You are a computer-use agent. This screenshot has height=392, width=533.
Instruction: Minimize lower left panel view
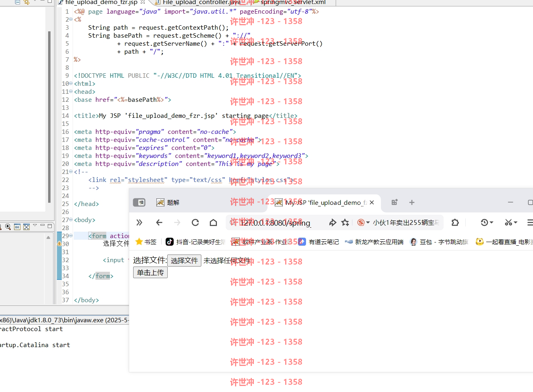[43, 225]
